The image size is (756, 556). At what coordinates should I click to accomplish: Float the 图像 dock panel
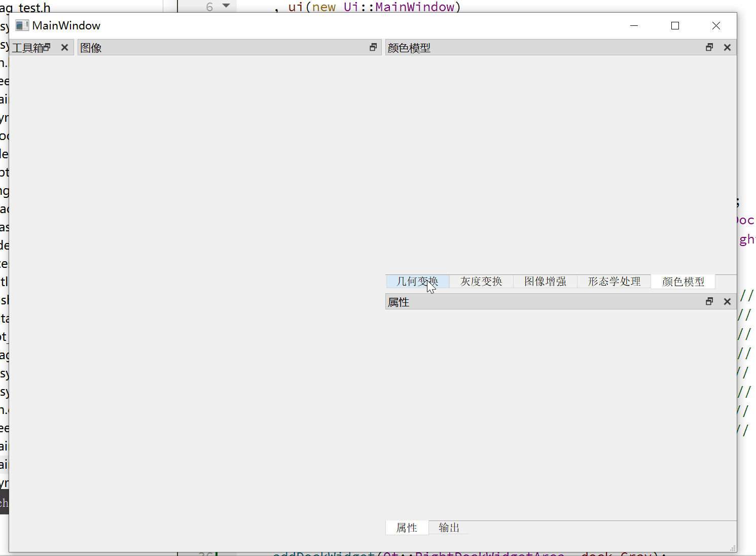coord(373,47)
